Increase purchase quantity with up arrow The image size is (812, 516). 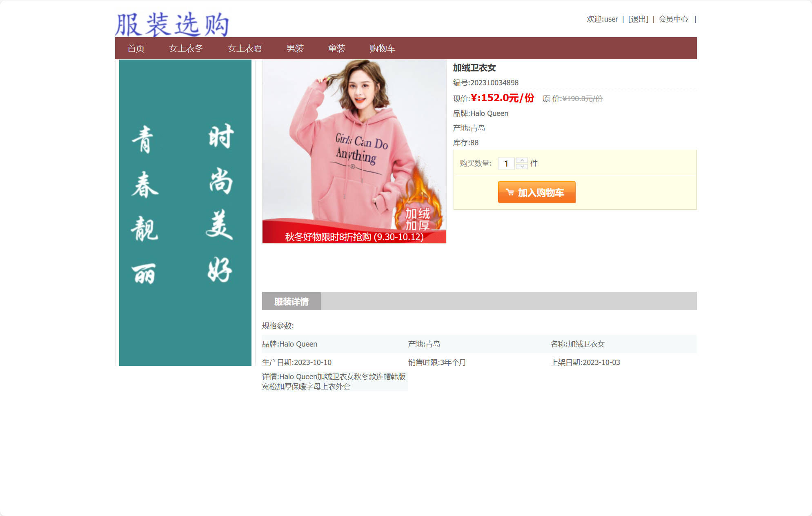point(521,160)
